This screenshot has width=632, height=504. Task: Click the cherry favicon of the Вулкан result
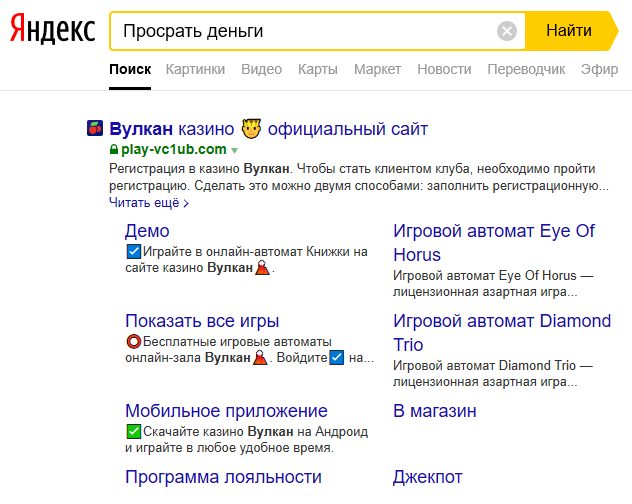pyautogui.click(x=95, y=128)
